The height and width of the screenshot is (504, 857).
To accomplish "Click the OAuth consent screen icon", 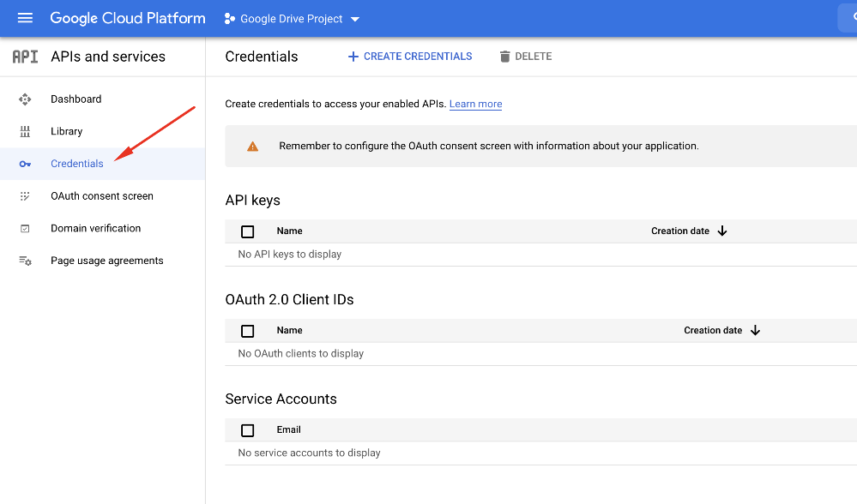I will (25, 196).
